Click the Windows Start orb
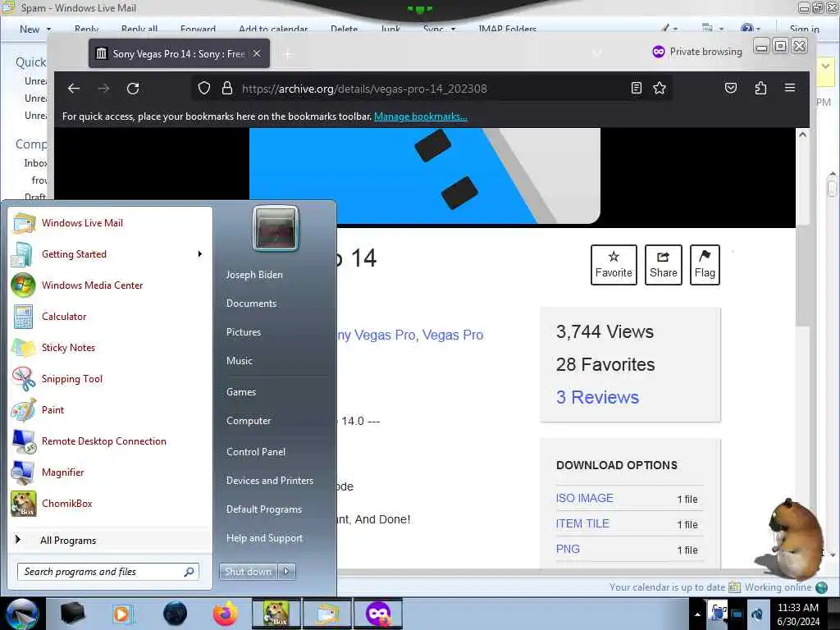 tap(22, 614)
